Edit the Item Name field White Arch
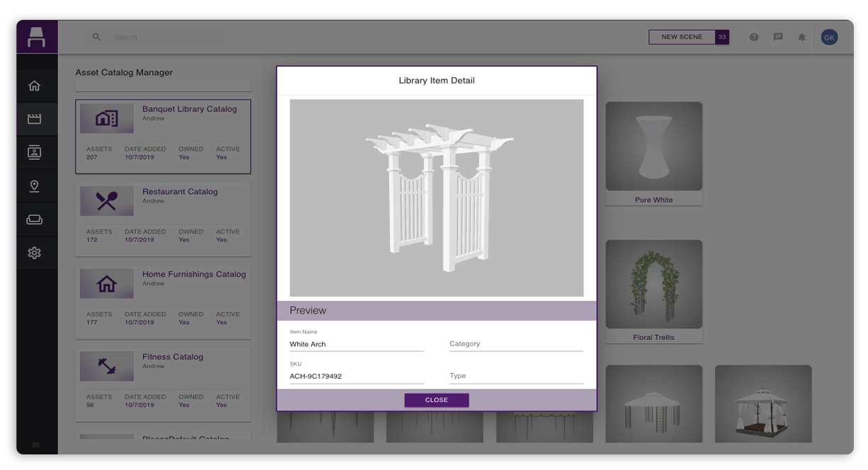 click(x=357, y=344)
